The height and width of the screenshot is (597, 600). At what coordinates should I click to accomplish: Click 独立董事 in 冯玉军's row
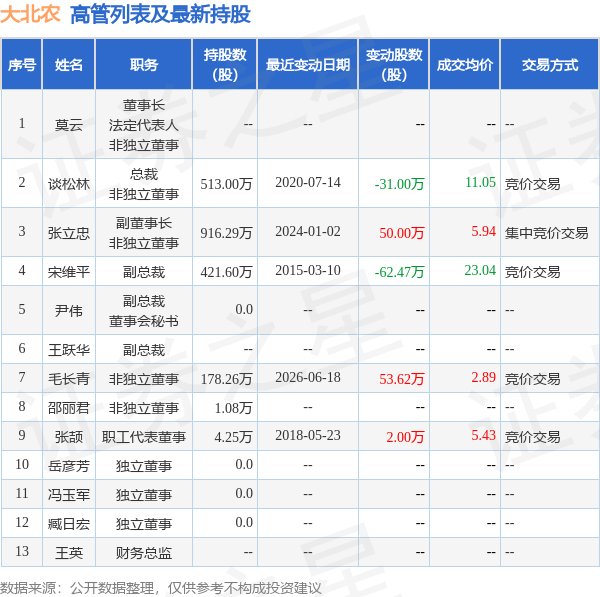coord(144,495)
